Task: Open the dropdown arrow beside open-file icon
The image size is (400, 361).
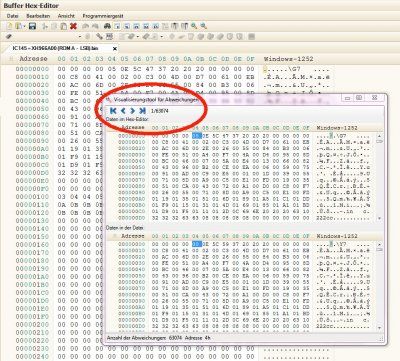Action: [24, 26]
